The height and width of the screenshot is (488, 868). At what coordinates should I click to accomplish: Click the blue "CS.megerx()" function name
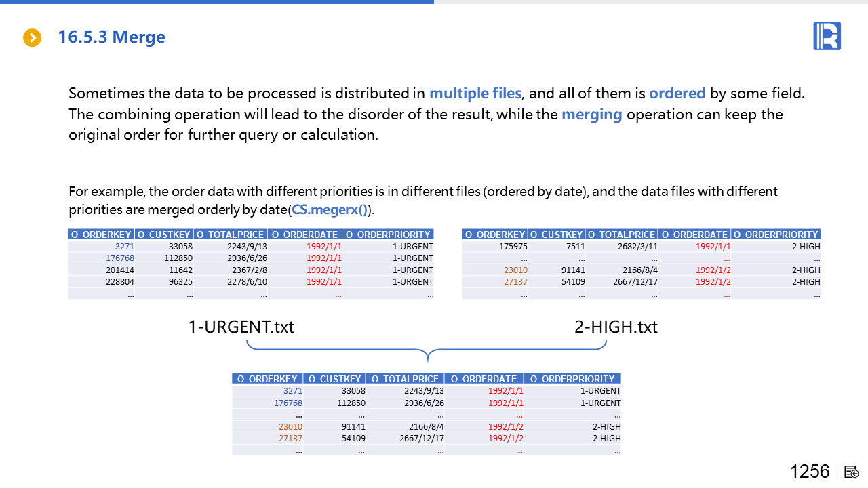tap(329, 209)
